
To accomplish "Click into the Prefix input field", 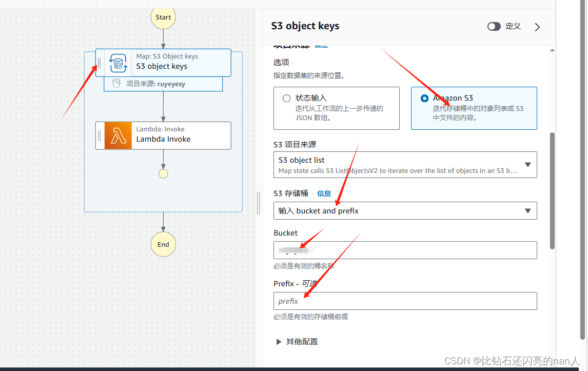I will tap(405, 301).
